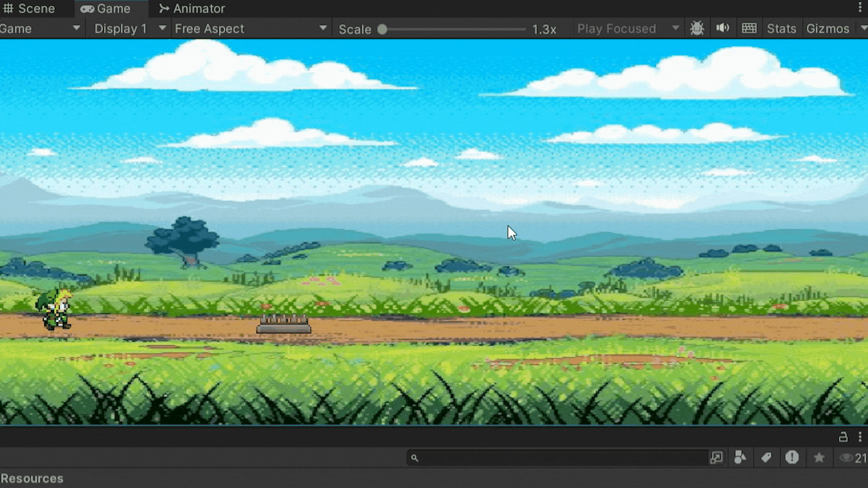This screenshot has height=488, width=868.
Task: Click the Search by Import Log icon
Action: (792, 458)
